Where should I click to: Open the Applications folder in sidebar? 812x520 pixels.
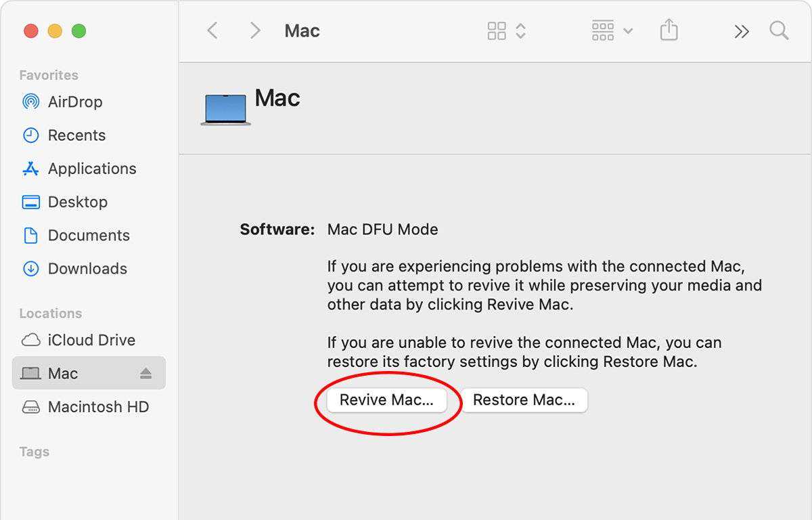[x=91, y=169]
